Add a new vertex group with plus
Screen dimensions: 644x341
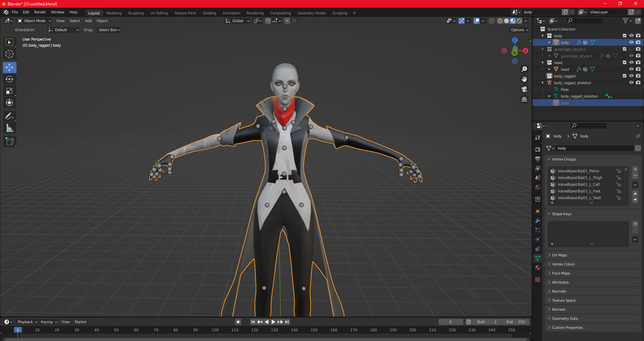tap(635, 169)
